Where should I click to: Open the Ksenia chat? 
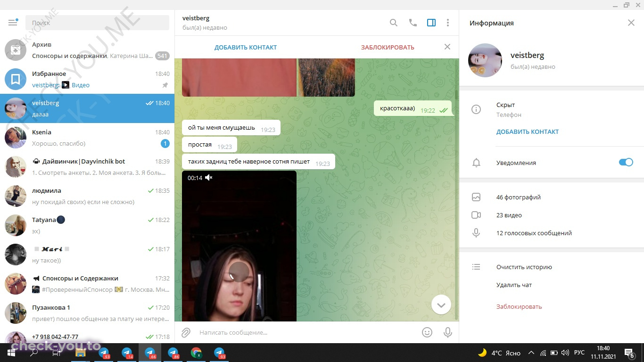(87, 138)
